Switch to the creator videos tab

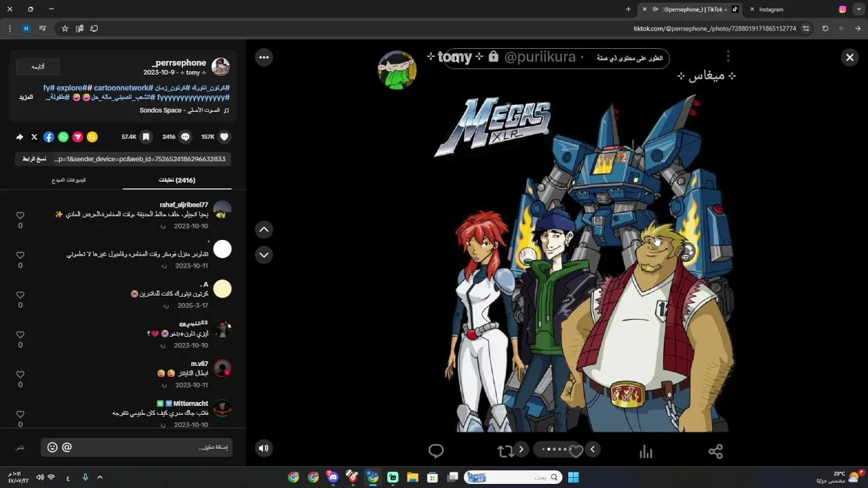point(68,180)
